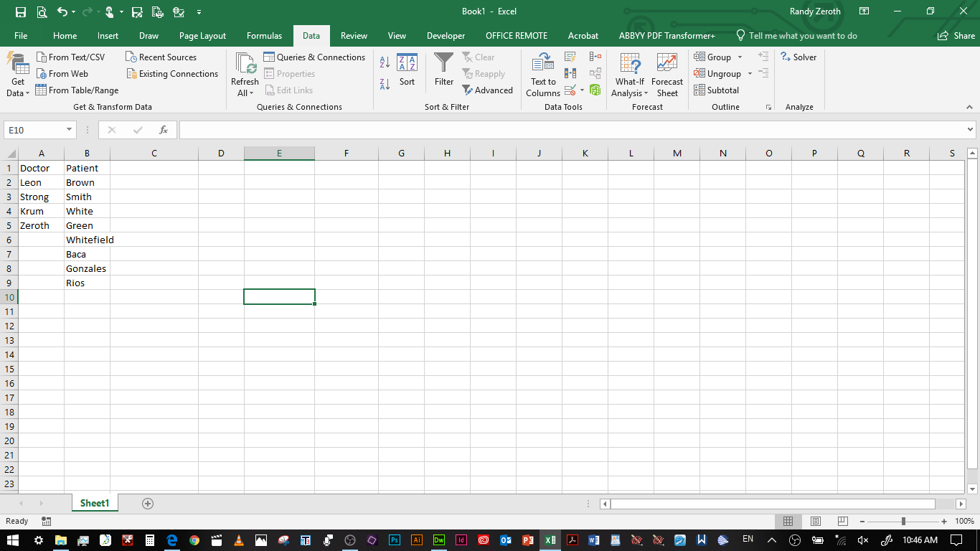Create a Forecast Sheet
Image resolution: width=980 pixels, height=551 pixels.
(x=667, y=74)
